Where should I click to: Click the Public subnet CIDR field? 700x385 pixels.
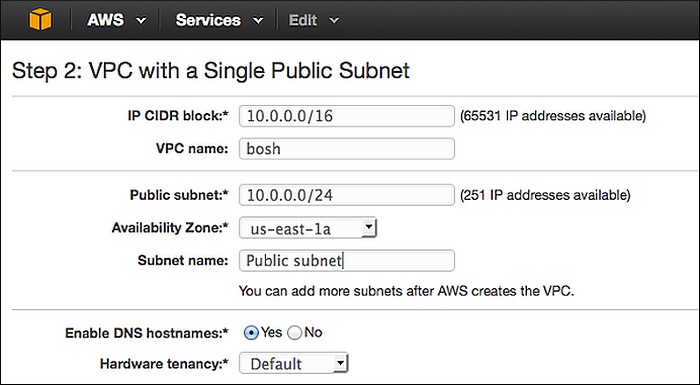(347, 195)
